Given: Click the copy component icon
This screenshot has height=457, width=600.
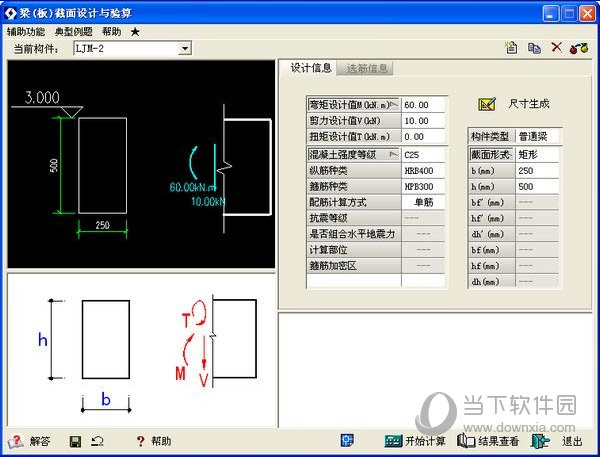Looking at the screenshot, I should point(534,48).
